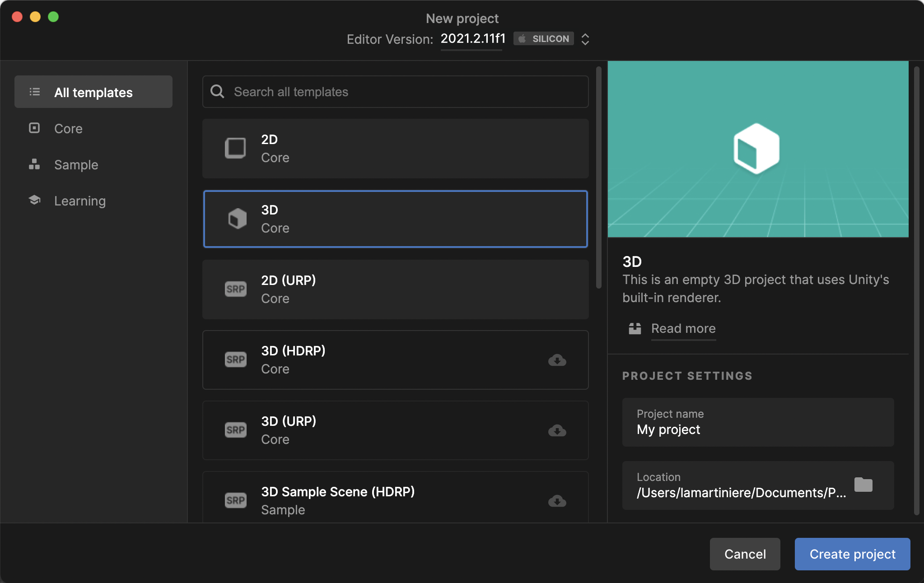
Task: Open the Read more link
Action: coord(683,328)
